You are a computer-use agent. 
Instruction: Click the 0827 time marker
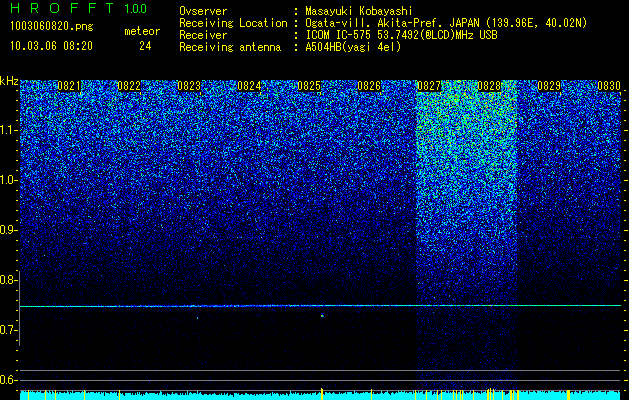429,86
